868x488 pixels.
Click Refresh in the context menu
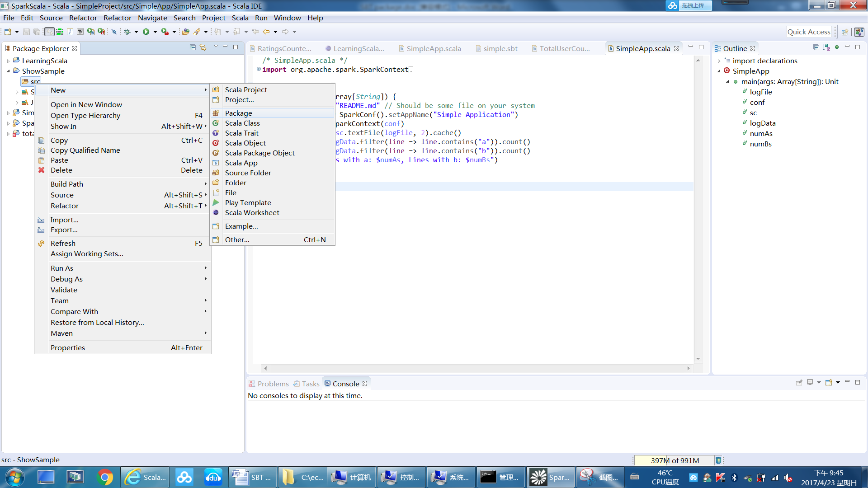123,243
